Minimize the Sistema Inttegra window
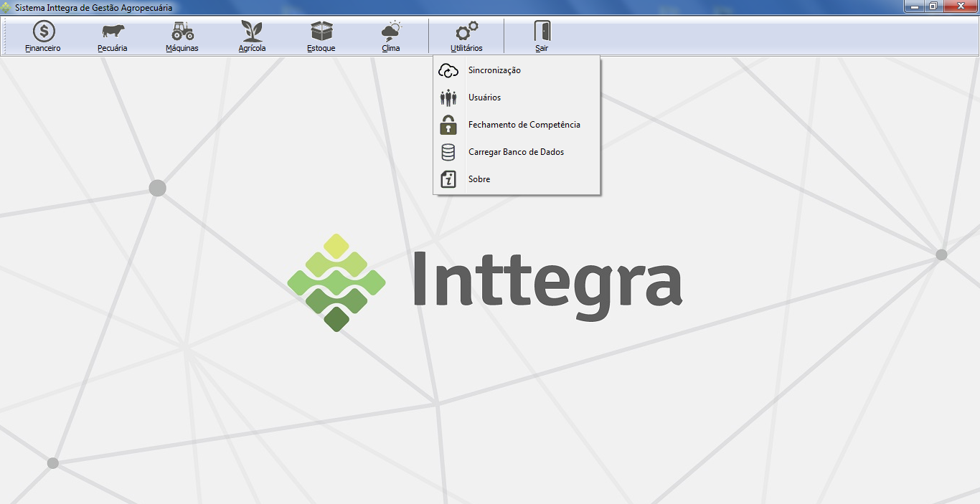 [915, 6]
